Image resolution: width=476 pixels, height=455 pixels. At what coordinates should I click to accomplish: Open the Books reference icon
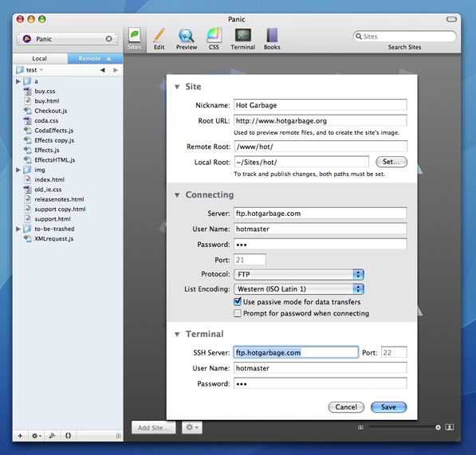pos(272,39)
